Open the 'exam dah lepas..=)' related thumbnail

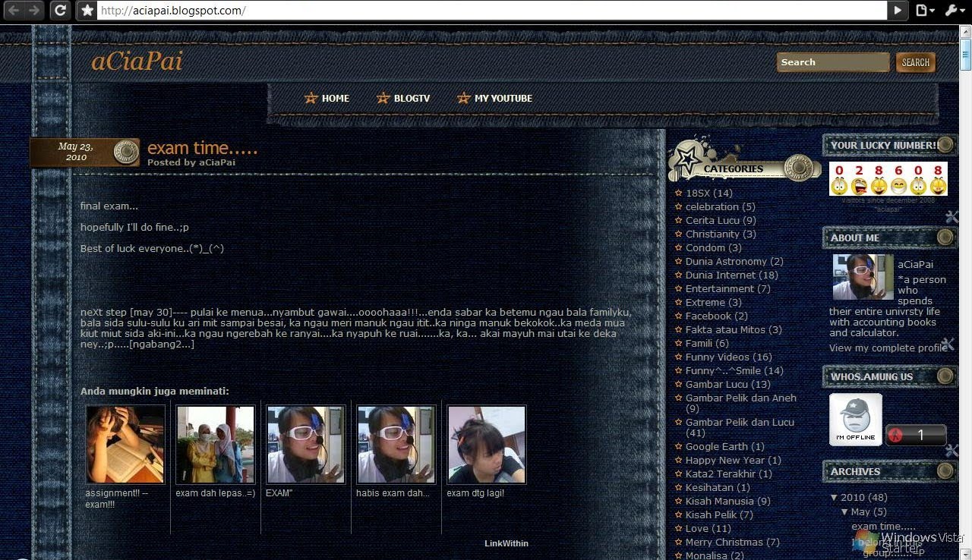(x=216, y=444)
